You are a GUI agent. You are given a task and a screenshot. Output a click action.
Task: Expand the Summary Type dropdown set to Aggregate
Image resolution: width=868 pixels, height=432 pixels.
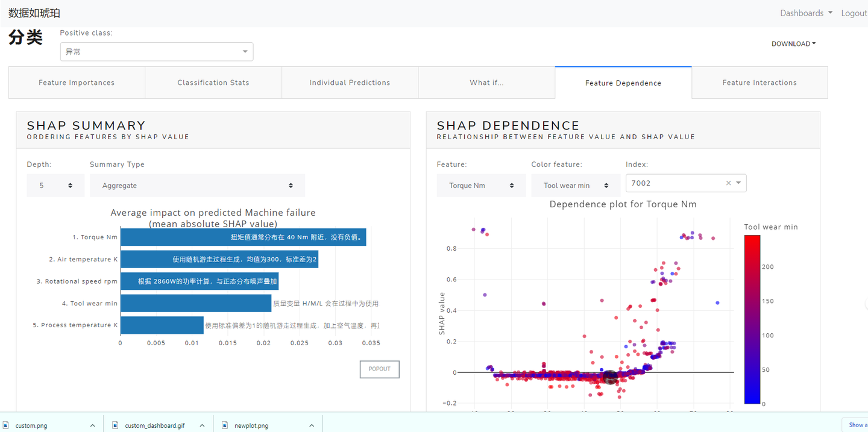197,186
